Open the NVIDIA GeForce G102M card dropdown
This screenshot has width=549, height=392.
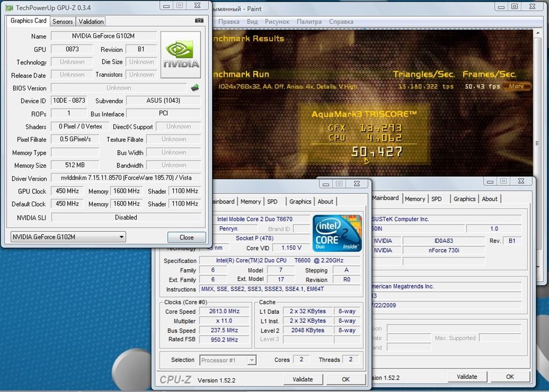(68, 237)
